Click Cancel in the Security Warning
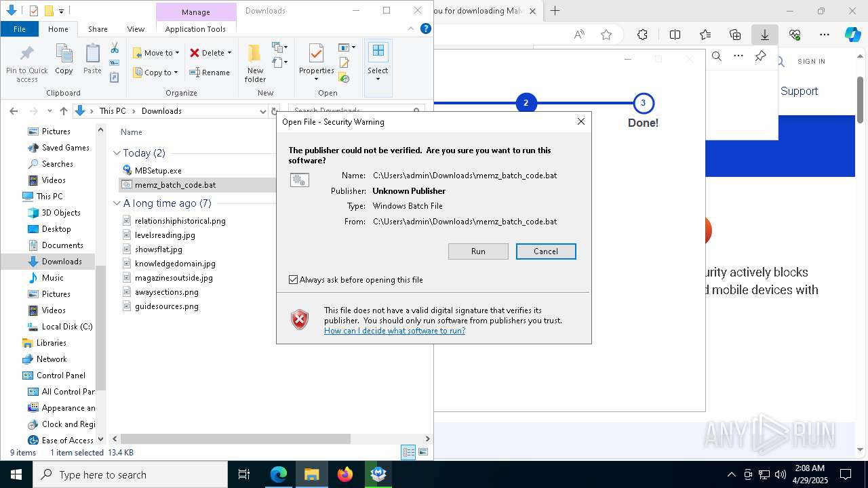The width and height of the screenshot is (868, 488). pyautogui.click(x=546, y=251)
